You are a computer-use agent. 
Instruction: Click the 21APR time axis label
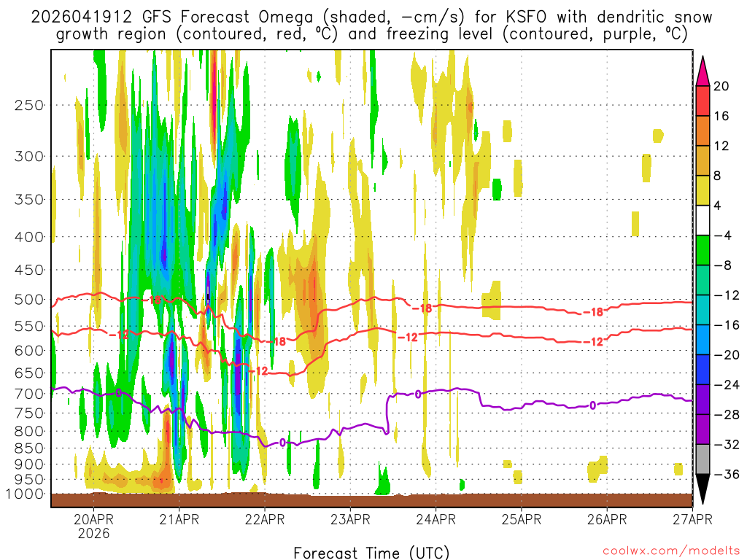179,519
